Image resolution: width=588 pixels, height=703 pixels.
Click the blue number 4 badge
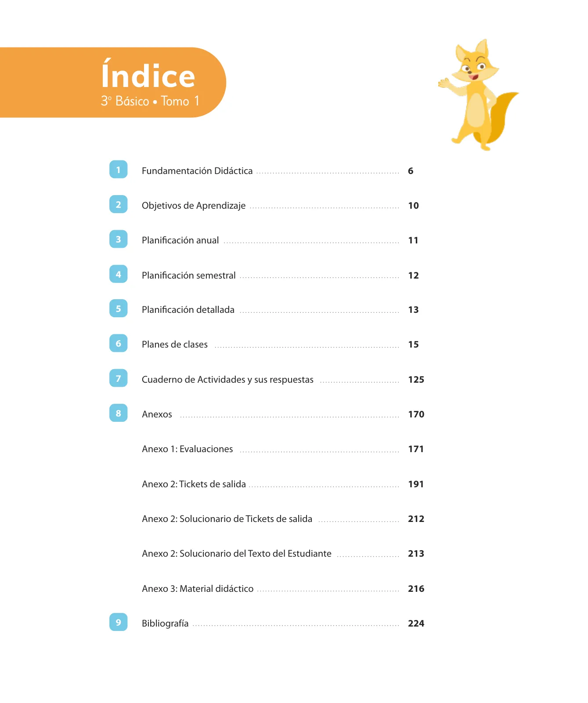118,274
